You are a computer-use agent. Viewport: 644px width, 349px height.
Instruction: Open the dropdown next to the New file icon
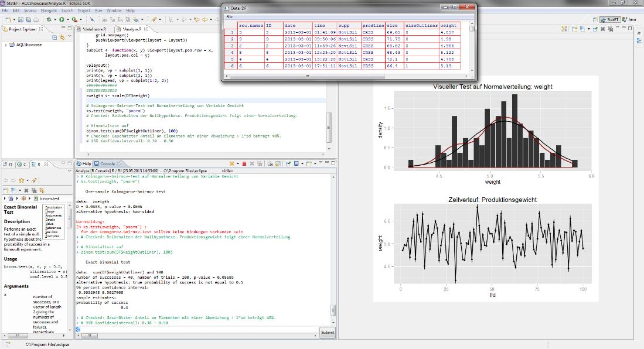click(13, 19)
